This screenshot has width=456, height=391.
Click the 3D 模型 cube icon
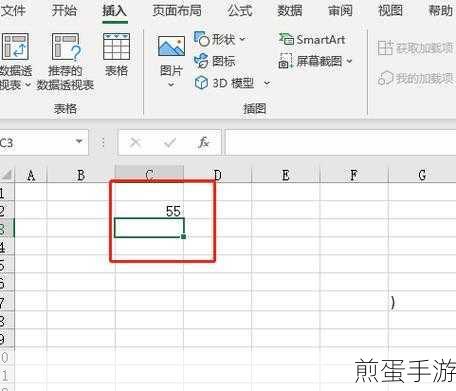click(201, 82)
